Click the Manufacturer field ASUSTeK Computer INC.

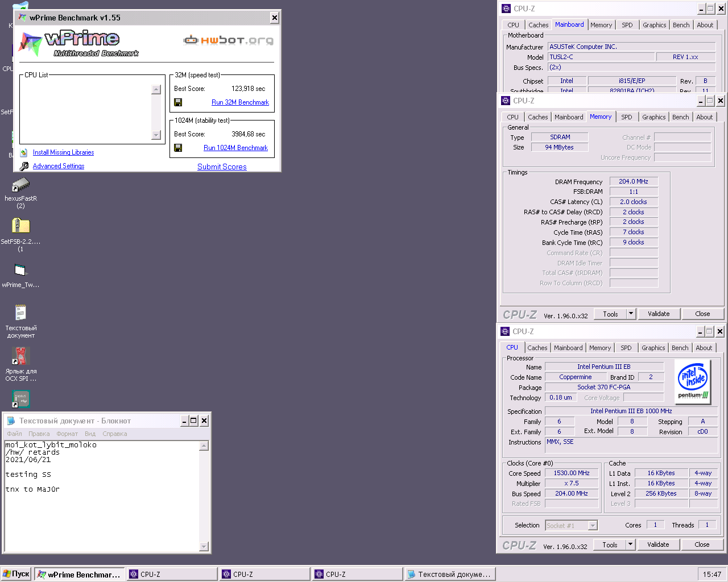pos(631,47)
